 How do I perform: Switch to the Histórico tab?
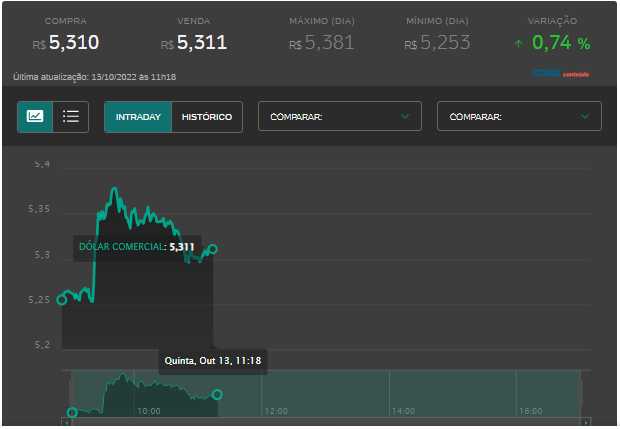[207, 117]
